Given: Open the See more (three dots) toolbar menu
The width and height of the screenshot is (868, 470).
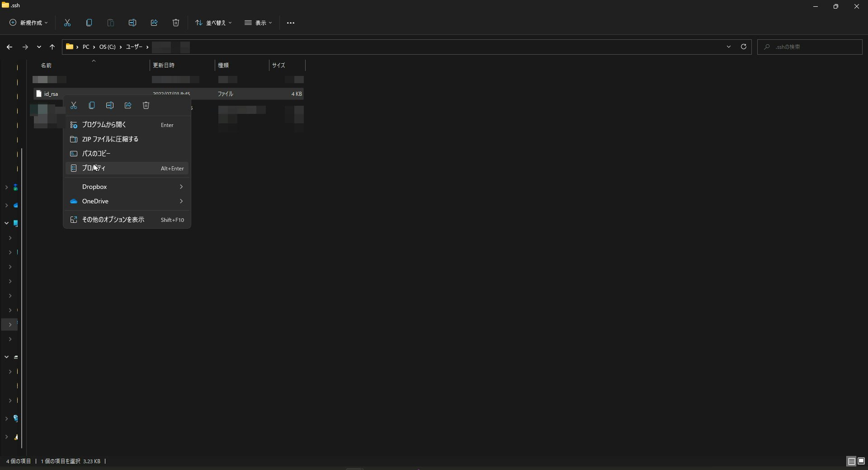Looking at the screenshot, I should 291,23.
